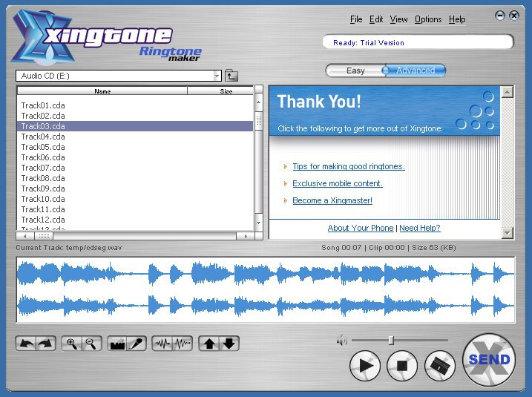Click the redo arrow button
The image size is (532, 397).
45,344
